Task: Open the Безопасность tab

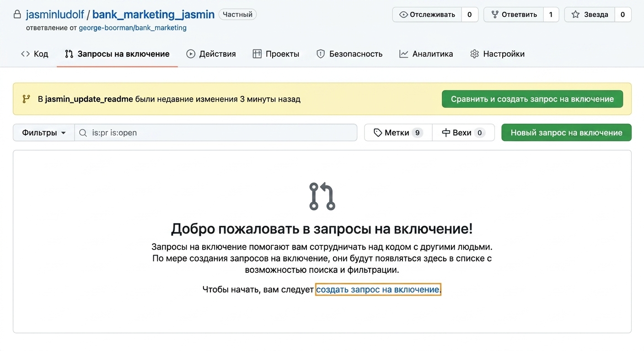Action: coord(349,54)
